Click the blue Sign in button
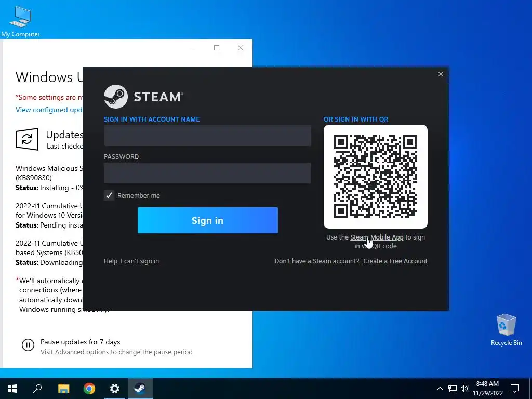Screen dimensions: 532x399 click(208, 220)
